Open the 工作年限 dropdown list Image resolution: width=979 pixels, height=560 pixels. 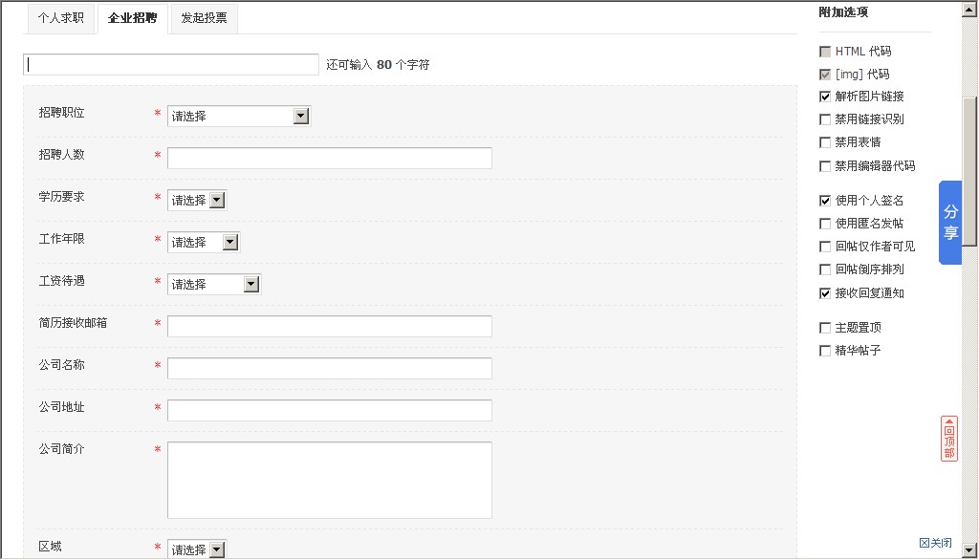pos(204,242)
